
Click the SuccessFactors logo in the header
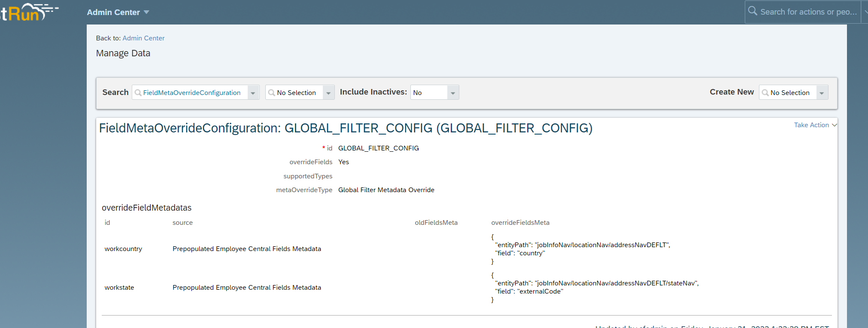29,12
